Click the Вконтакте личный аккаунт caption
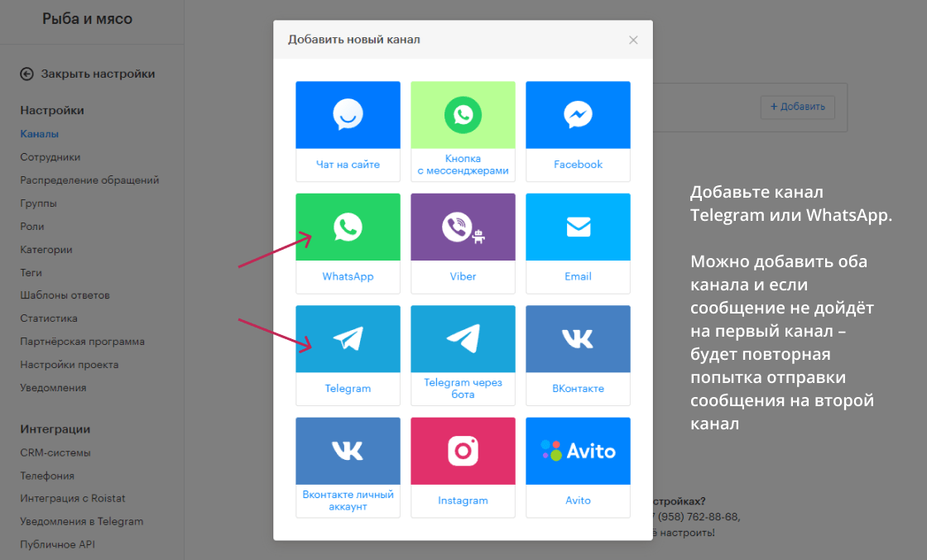This screenshot has width=927, height=560. point(348,500)
